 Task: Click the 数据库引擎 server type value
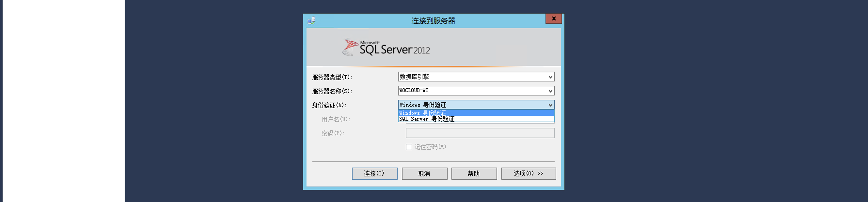(x=414, y=77)
